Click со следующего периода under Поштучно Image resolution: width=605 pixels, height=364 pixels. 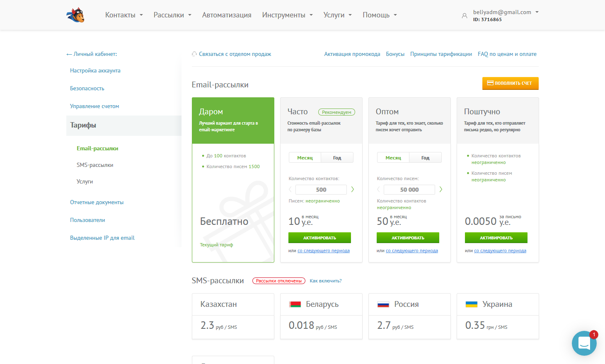pyautogui.click(x=500, y=251)
